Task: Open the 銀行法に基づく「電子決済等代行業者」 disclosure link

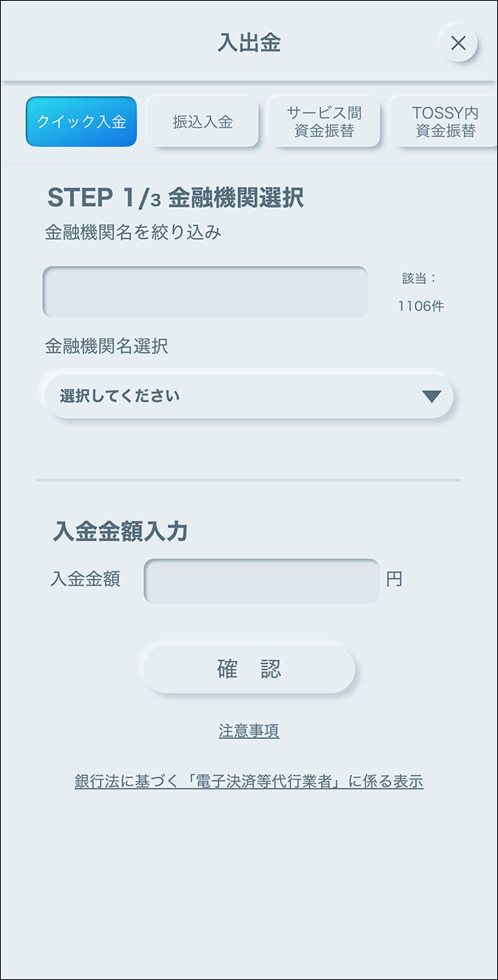Action: [x=249, y=782]
